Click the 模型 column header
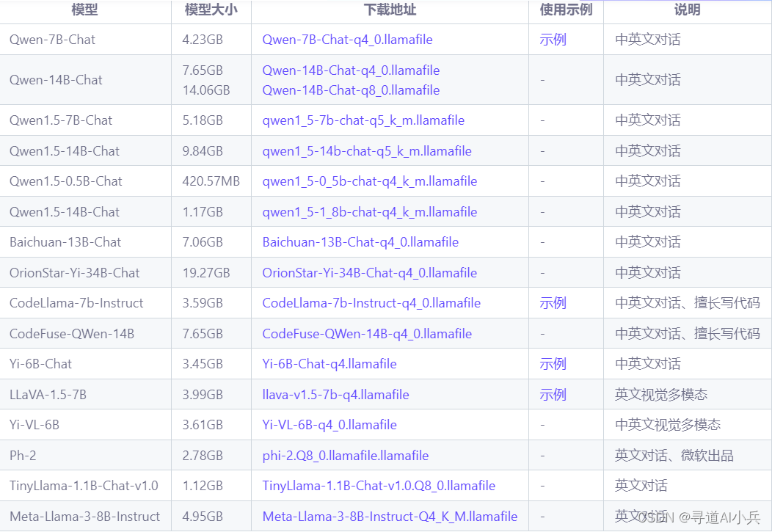Image resolution: width=772 pixels, height=532 pixels. click(84, 10)
